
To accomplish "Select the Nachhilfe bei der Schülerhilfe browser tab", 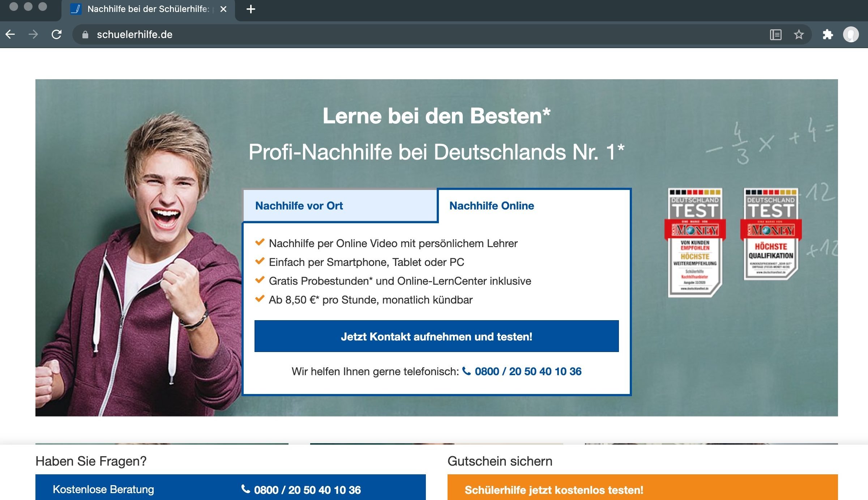I will (148, 10).
